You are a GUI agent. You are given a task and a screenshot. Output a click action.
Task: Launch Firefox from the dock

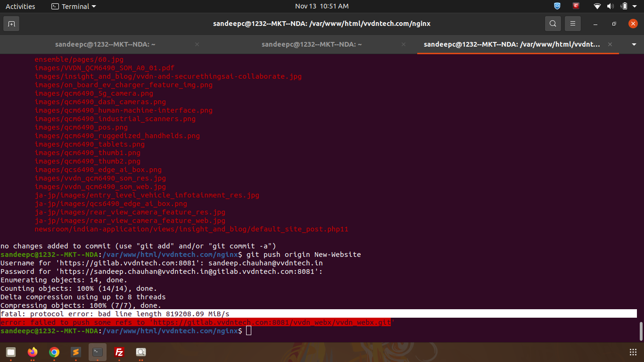click(33, 352)
